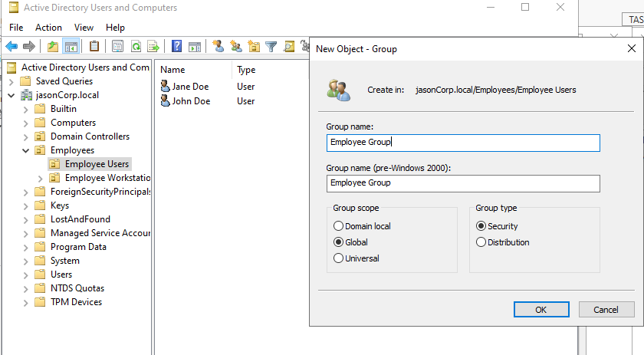Viewport: 644px width, 355px height.
Task: Open the Action menu
Action: pos(48,27)
